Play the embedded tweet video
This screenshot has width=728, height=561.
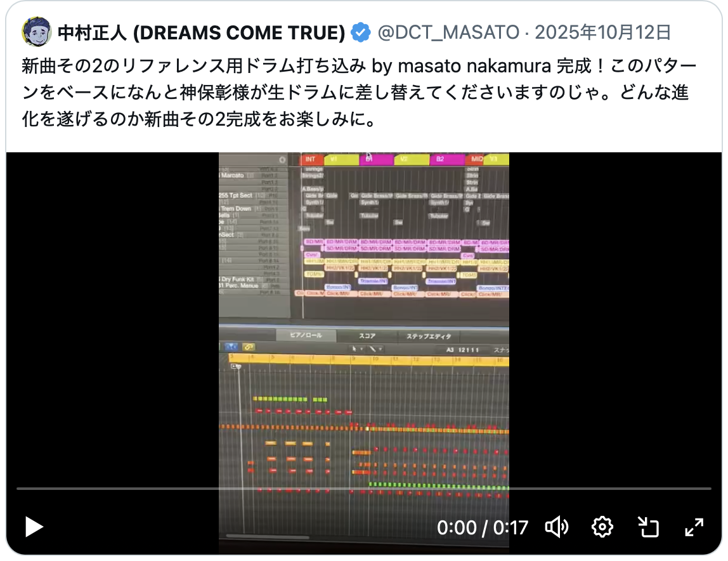(34, 527)
